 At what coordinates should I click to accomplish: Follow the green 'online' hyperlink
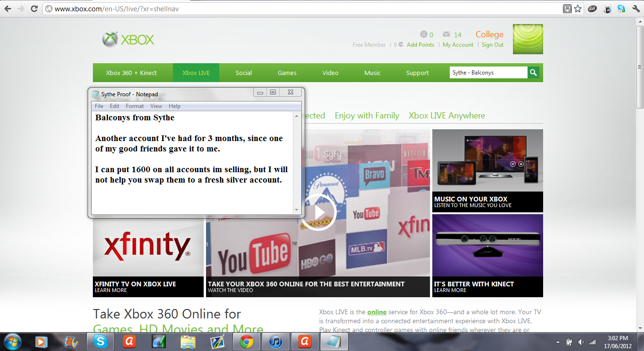coord(377,312)
